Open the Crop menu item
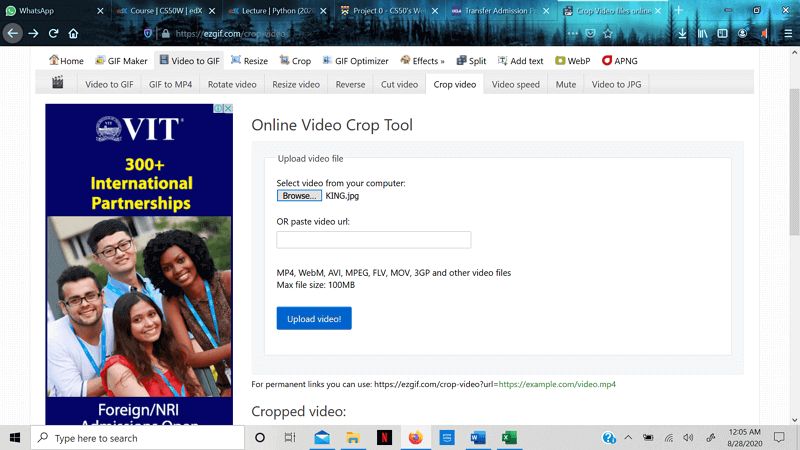The height and width of the screenshot is (450, 800). pyautogui.click(x=295, y=61)
